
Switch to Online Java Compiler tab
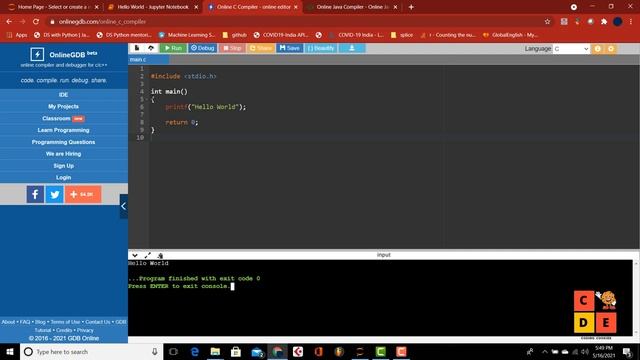[x=352, y=7]
